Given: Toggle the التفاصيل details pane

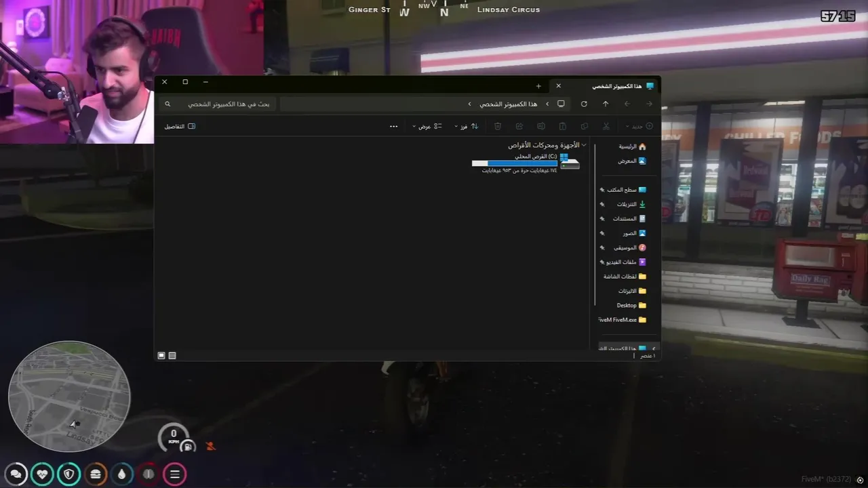Looking at the screenshot, I should pyautogui.click(x=180, y=126).
